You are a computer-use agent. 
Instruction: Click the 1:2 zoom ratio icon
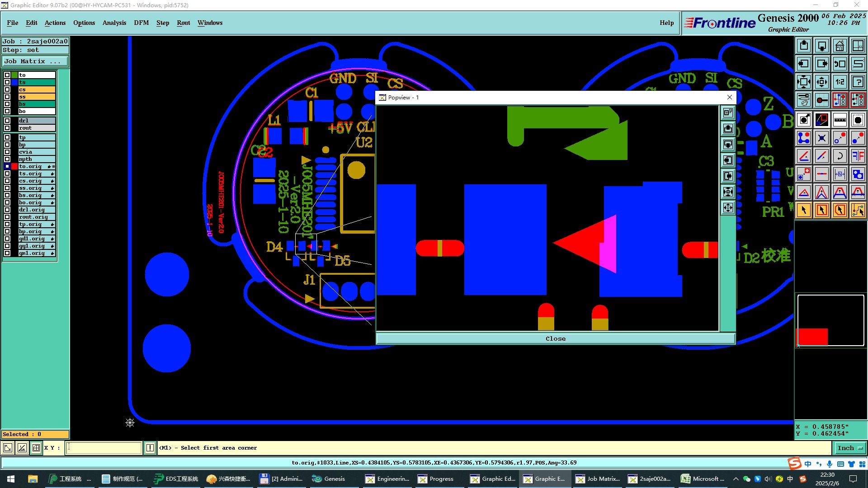tap(840, 82)
